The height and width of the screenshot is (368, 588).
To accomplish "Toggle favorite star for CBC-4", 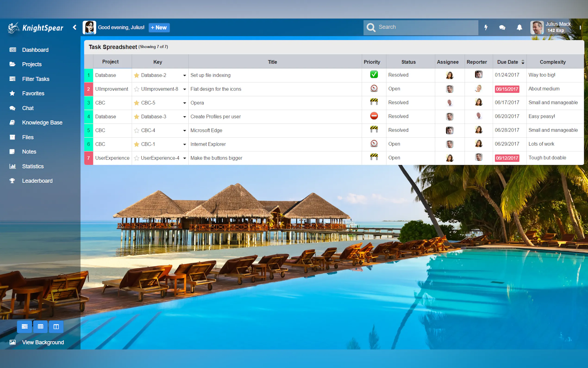I will point(137,130).
